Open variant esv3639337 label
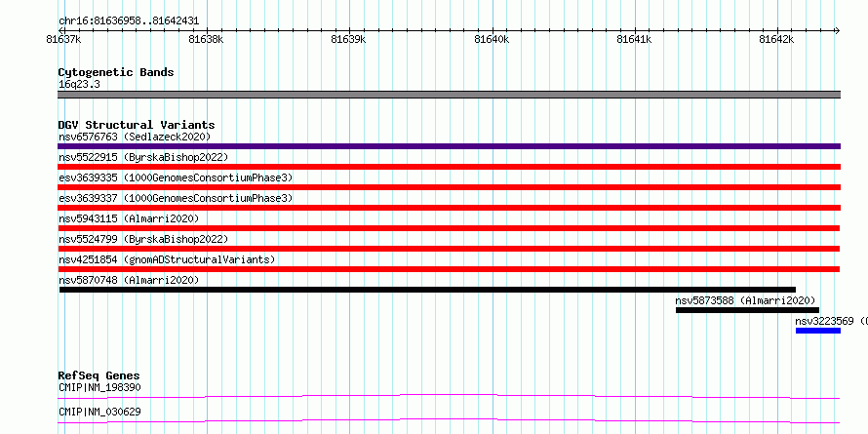This screenshot has height=434, width=868. [x=176, y=198]
